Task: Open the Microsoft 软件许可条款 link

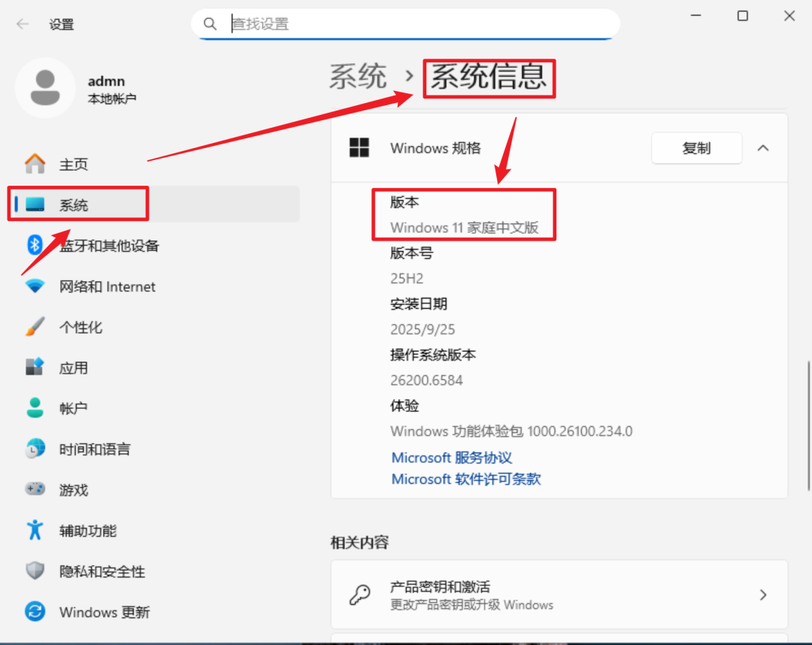Action: 466,479
